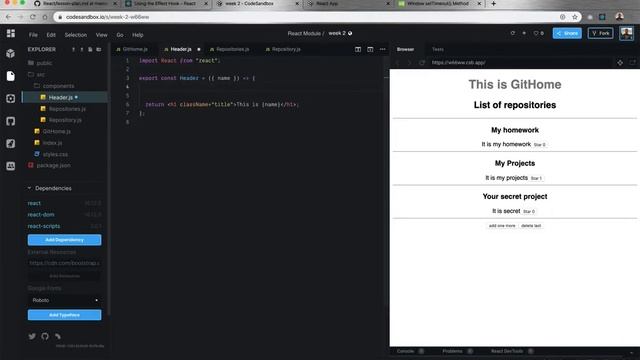The image size is (640, 360).
Task: Bookmark page with the Chrome star icon
Action: [x=575, y=17]
